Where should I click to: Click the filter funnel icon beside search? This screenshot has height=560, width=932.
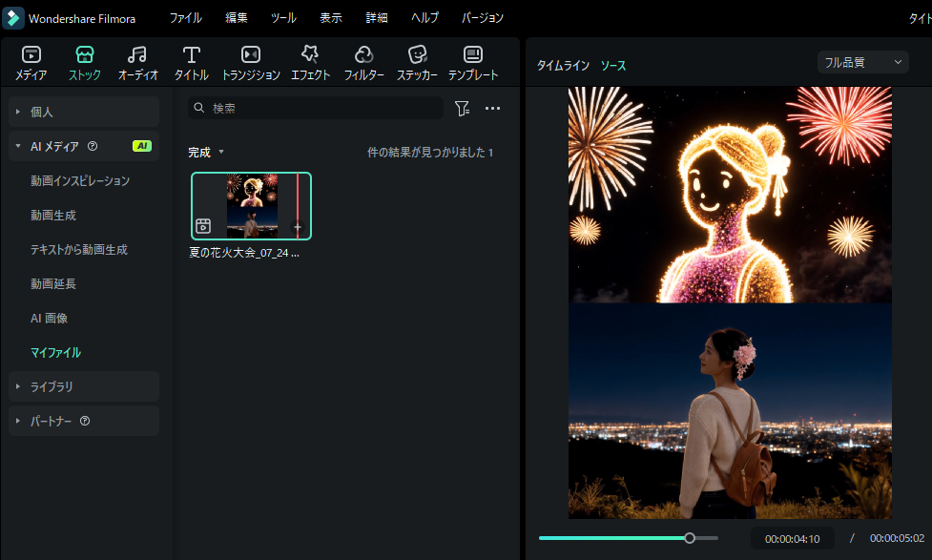[462, 108]
